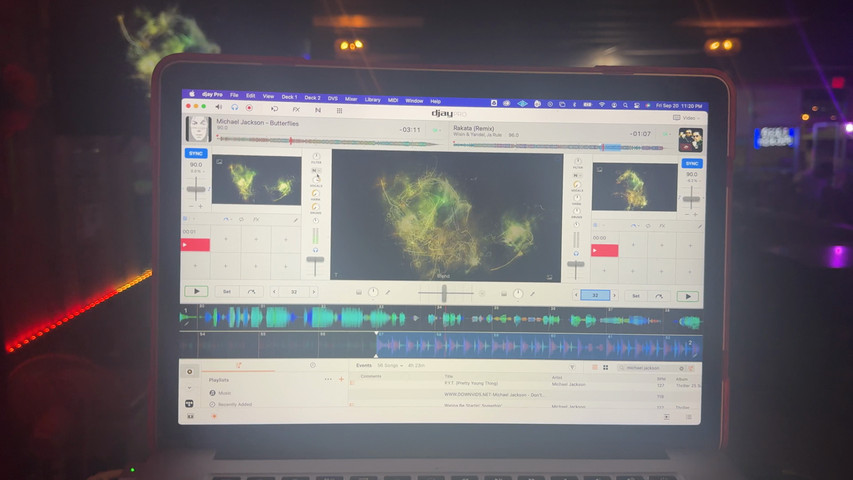Click pencil icon left of crossfader
The height and width of the screenshot is (480, 853).
[388, 293]
